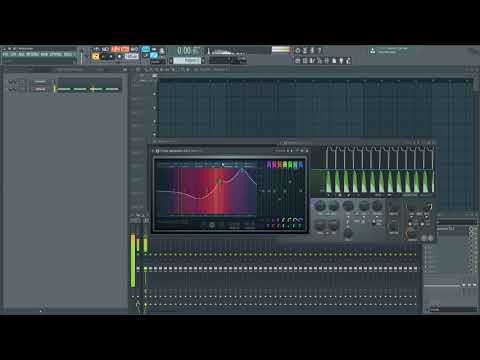The image size is (480, 360).
Task: Select the blue band token in EQ
Action: tap(301, 164)
